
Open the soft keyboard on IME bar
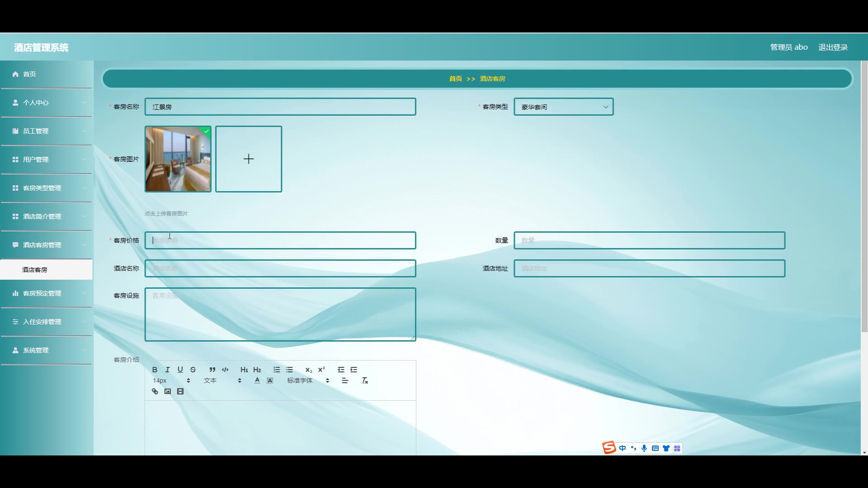click(655, 448)
